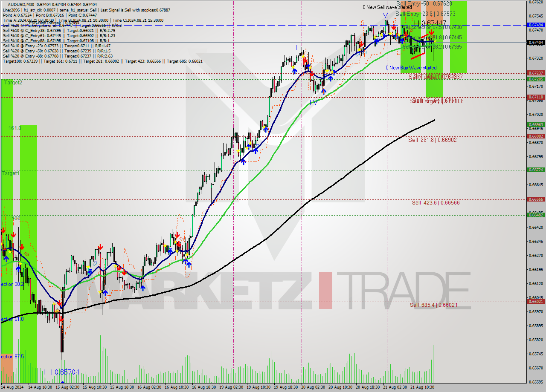546x392 pixels.
Task: Click the highlighted current price 0.67404 on the axis
Action: pos(536,43)
